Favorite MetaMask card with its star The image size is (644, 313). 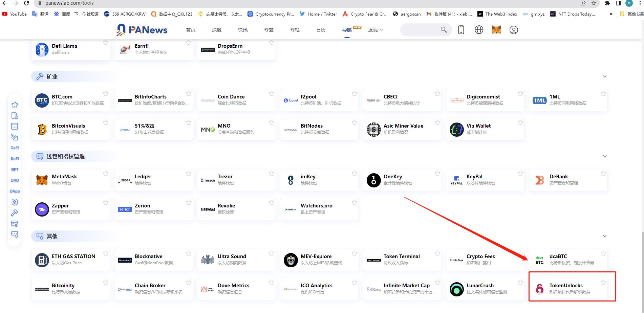click(x=106, y=173)
